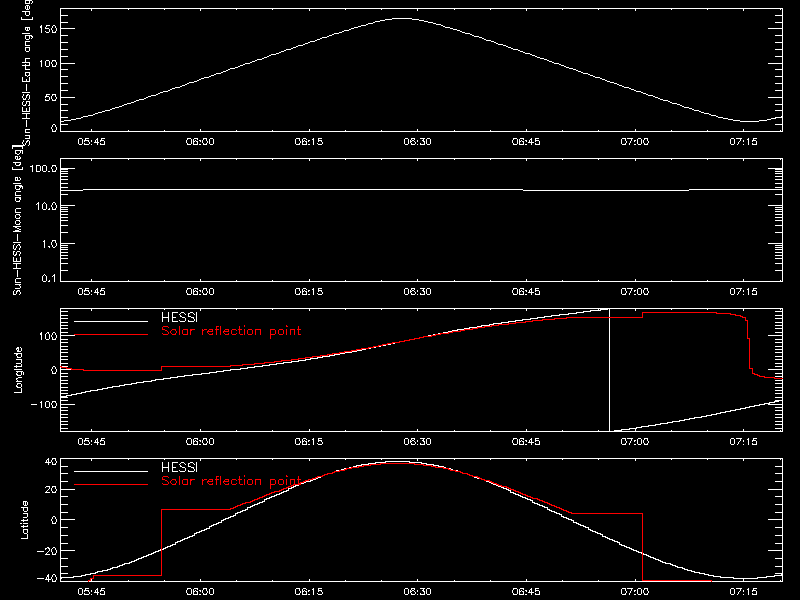
Task: Click the 100 tick on Earth angle plot
Action: [50, 64]
